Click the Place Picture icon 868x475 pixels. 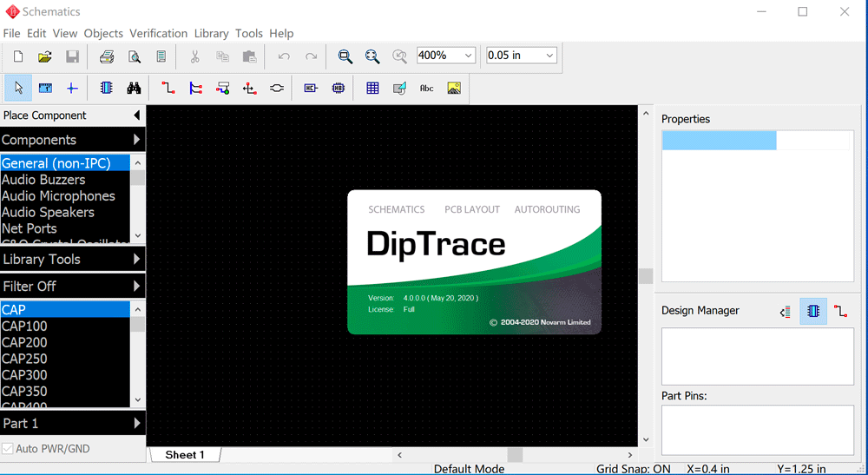tap(454, 88)
